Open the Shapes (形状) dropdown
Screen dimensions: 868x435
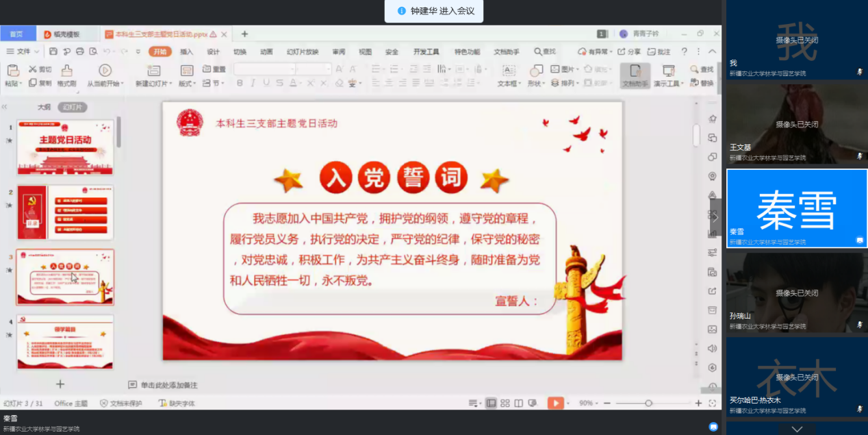tap(536, 83)
